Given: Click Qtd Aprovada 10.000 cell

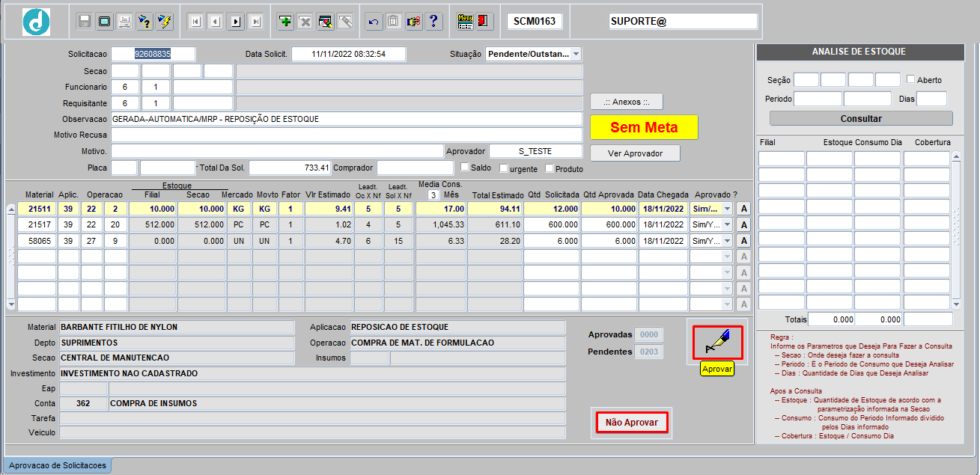Looking at the screenshot, I should (x=609, y=209).
